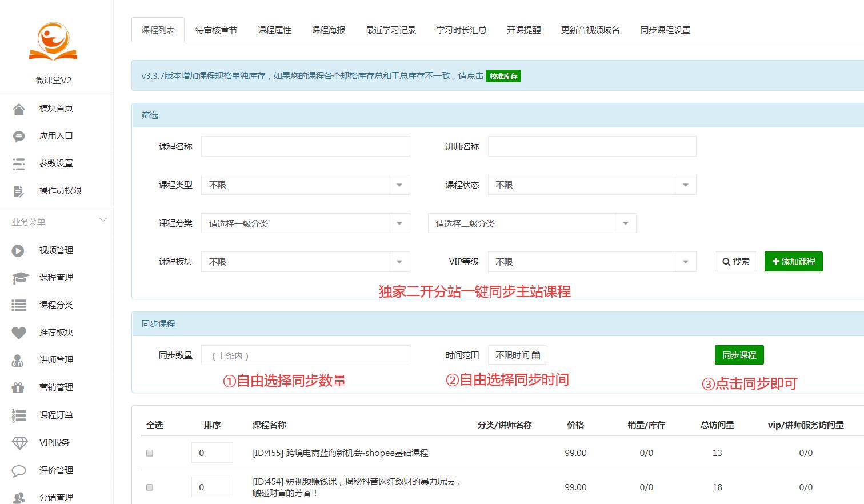864x504 pixels.
Task: Click the green 添加课程 button
Action: [x=794, y=261]
